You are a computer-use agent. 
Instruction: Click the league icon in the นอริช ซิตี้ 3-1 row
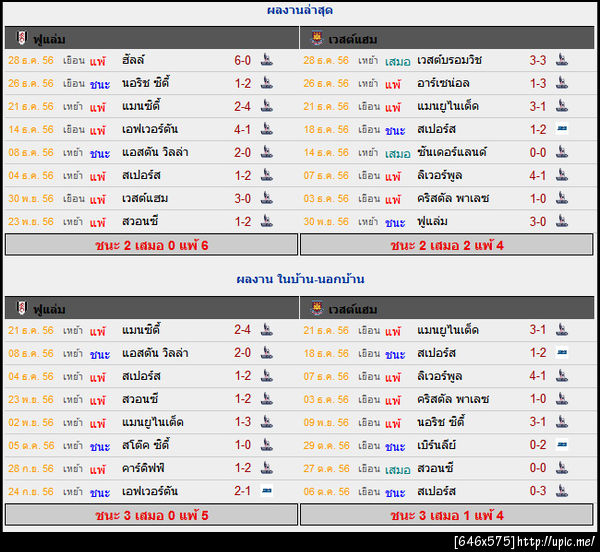click(x=562, y=422)
